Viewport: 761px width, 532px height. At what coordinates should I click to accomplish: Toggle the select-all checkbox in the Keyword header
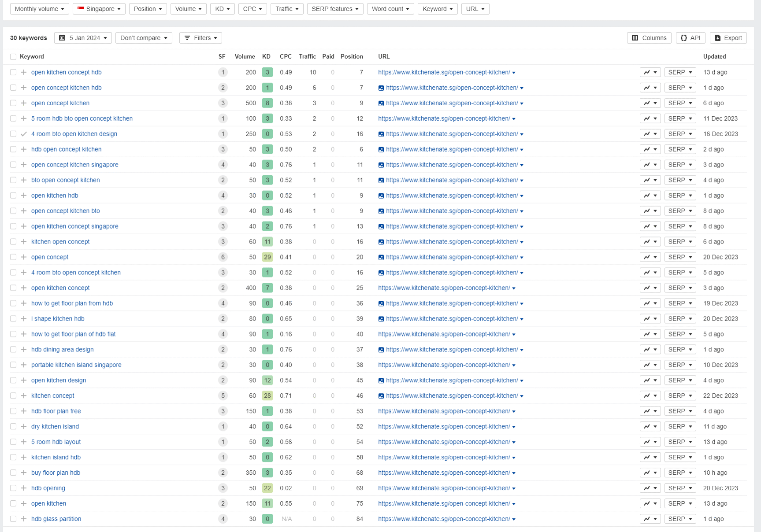click(x=13, y=57)
